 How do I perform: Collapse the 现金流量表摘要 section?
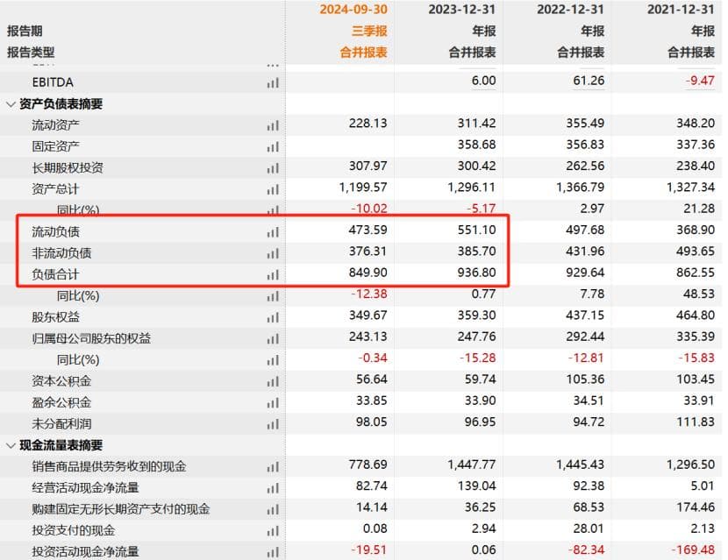11,445
